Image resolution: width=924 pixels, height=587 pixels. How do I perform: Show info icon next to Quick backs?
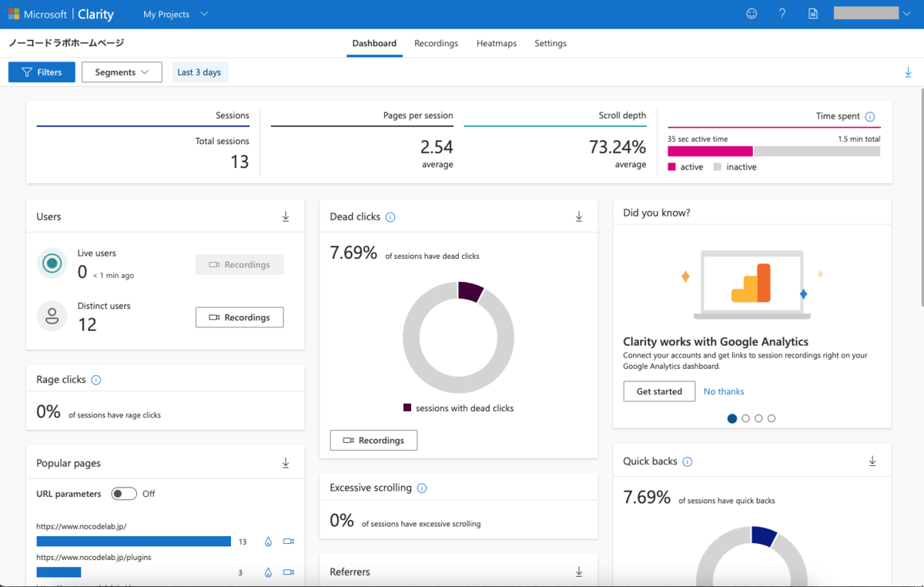coord(688,461)
